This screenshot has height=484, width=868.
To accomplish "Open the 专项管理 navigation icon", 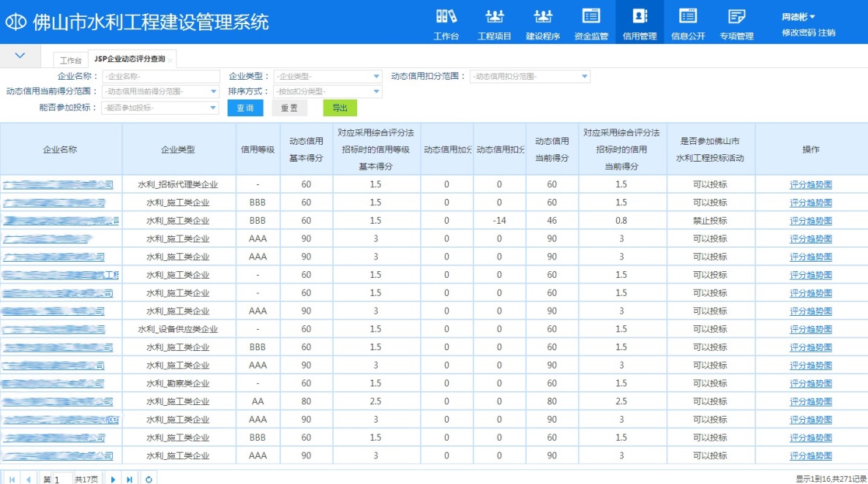I will pyautogui.click(x=736, y=22).
